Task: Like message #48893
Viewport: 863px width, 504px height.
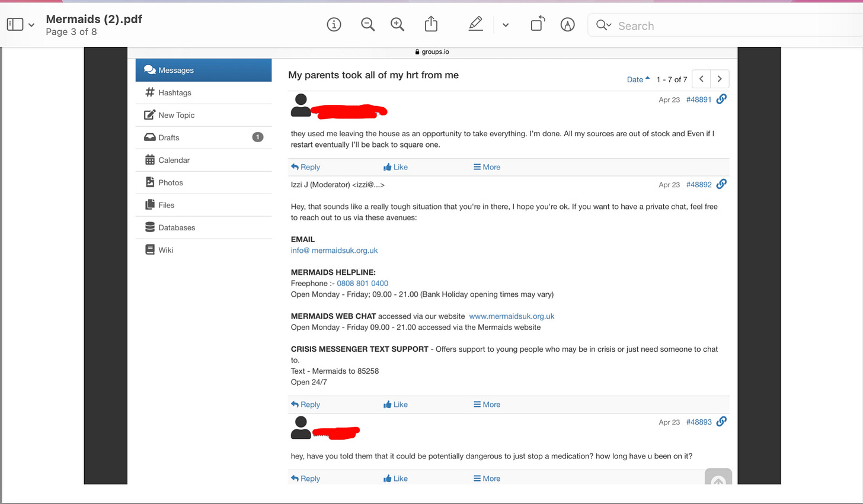Action: 395,479
